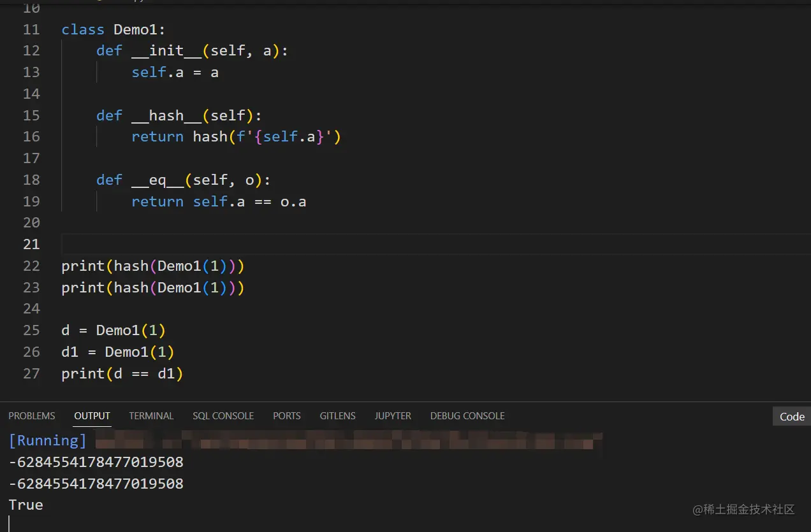Click print(hash(Demo1(1))) on line 22
This screenshot has height=532, width=811.
point(153,266)
